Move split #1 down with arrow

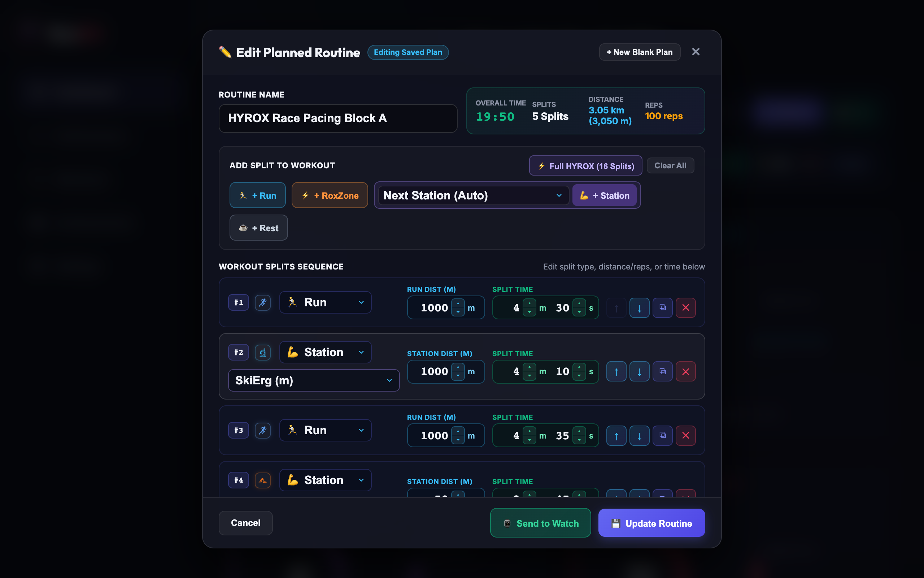click(639, 308)
